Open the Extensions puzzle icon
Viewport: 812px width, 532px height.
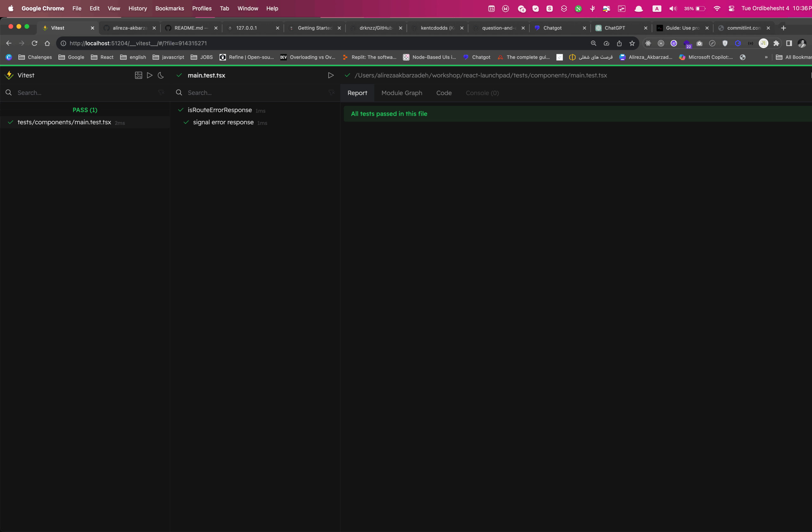click(776, 43)
